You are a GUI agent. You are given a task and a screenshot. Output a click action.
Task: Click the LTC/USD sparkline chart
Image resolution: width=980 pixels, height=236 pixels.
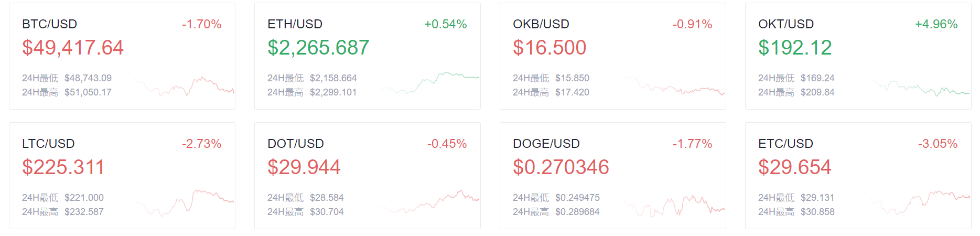(182, 203)
